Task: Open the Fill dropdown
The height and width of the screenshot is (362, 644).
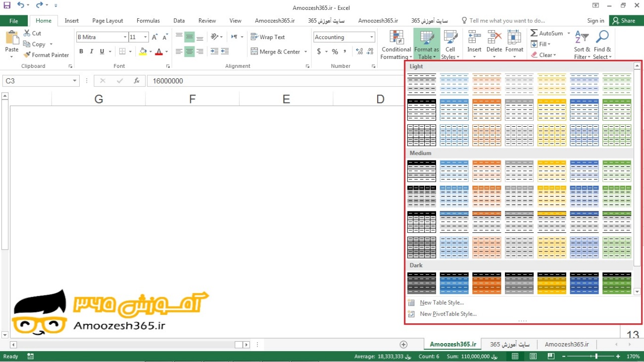Action: coord(541,44)
